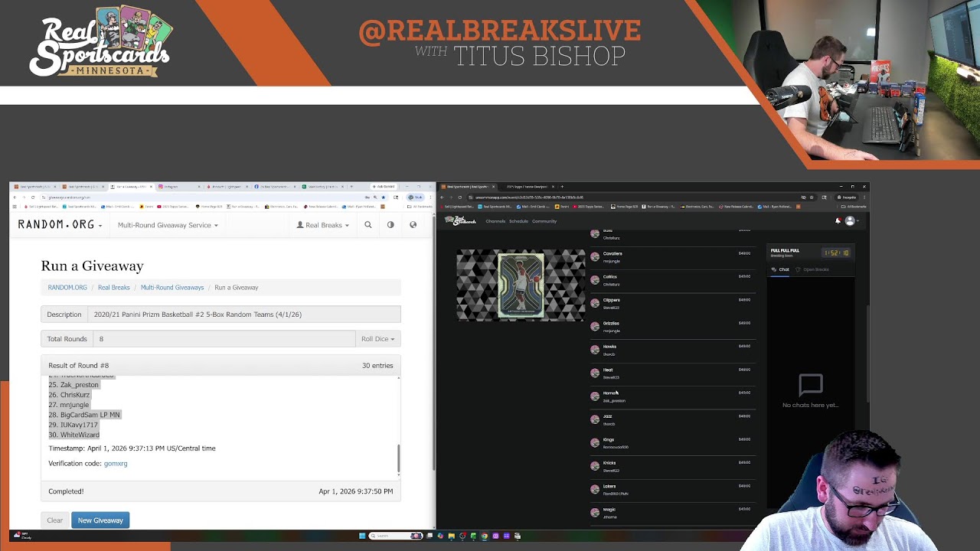The width and height of the screenshot is (980, 551).
Task: Open the Community menu in right window
Action: click(544, 221)
